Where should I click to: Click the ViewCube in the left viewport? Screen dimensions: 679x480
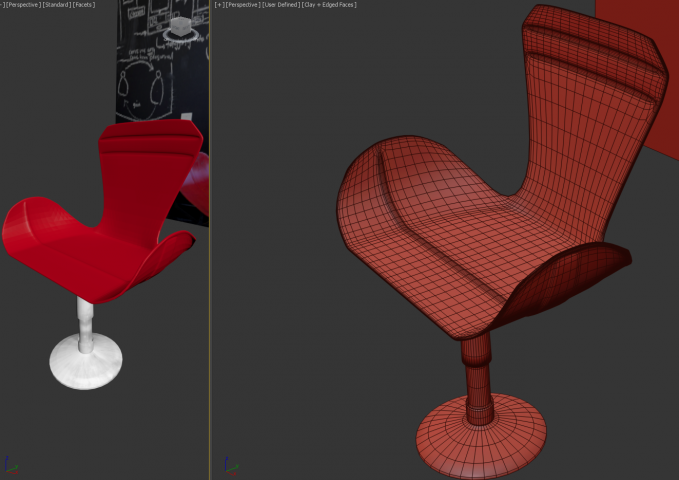tap(181, 26)
